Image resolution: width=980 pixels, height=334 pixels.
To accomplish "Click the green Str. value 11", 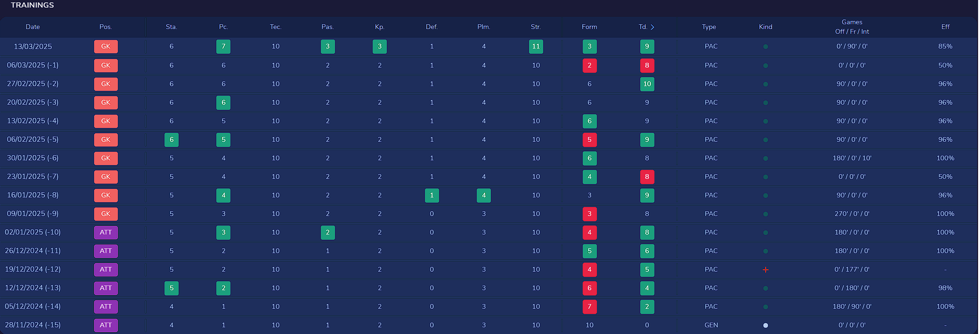I will pyautogui.click(x=536, y=47).
